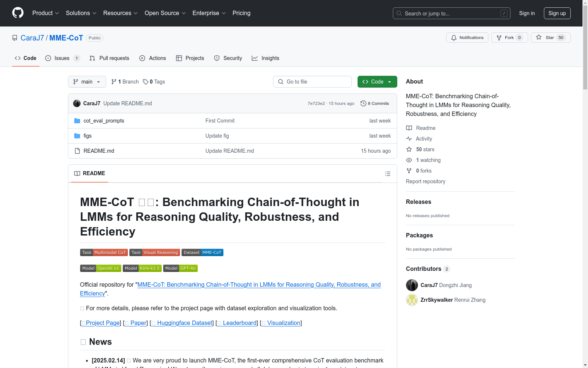Image resolution: width=588 pixels, height=368 pixels.
Task: Click CaraJ7 contributor avatar
Action: click(x=412, y=285)
